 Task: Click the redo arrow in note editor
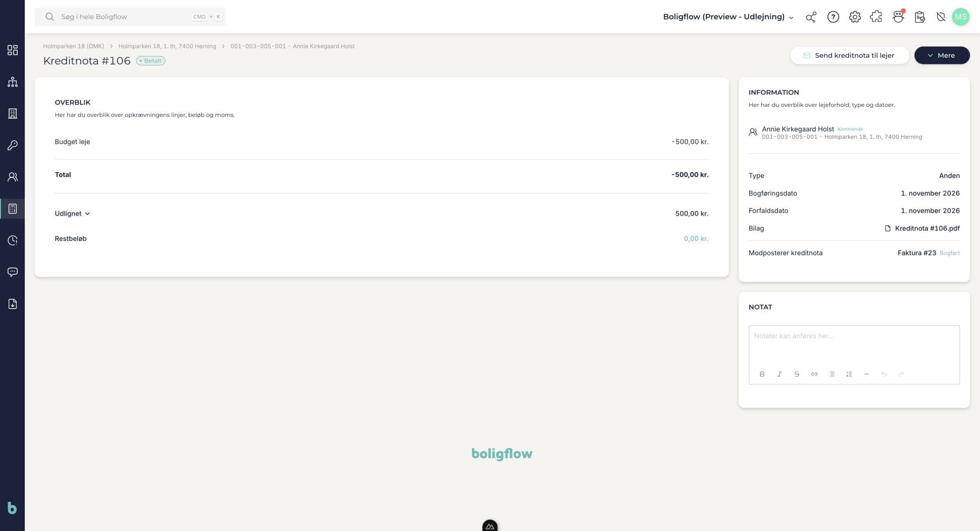[901, 374]
